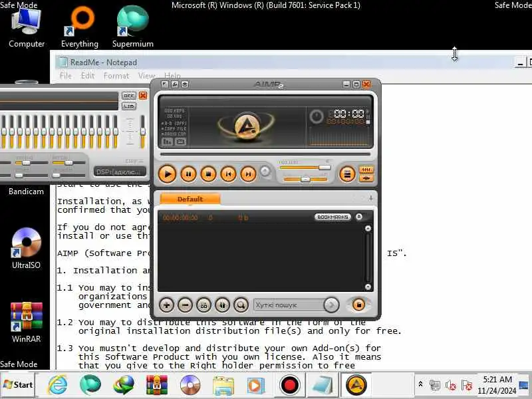Click the timer dial icon beside the clock
The image size is (532, 399).
tap(317, 116)
